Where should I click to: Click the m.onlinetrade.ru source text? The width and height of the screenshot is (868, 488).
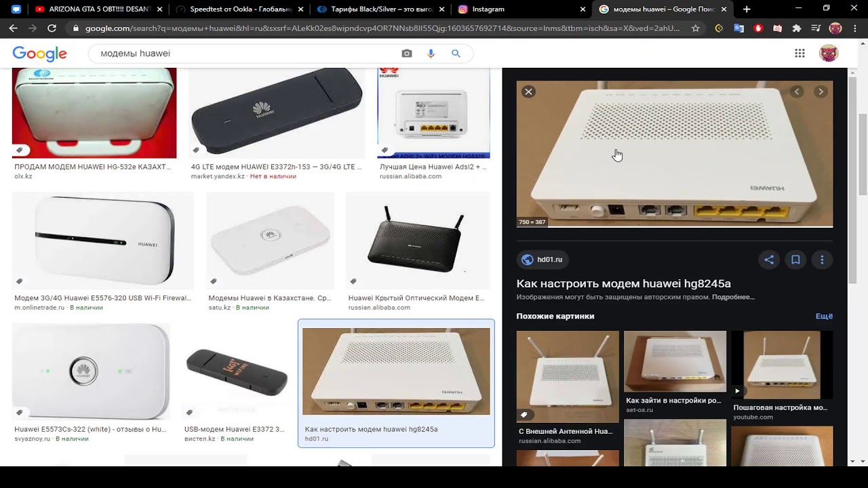coord(39,308)
